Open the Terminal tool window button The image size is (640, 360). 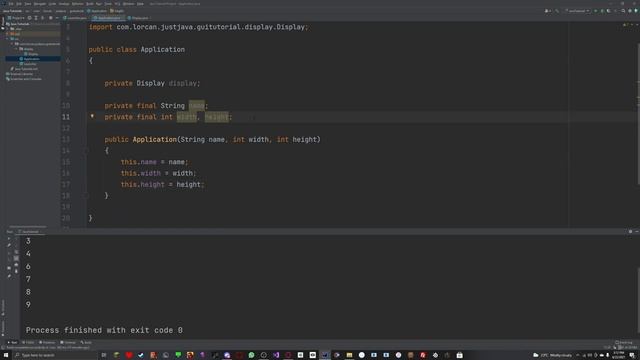click(68, 342)
